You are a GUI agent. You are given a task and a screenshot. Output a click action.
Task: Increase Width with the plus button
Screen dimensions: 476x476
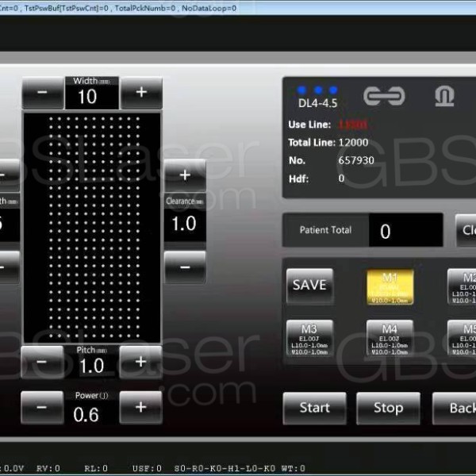pyautogui.click(x=141, y=93)
